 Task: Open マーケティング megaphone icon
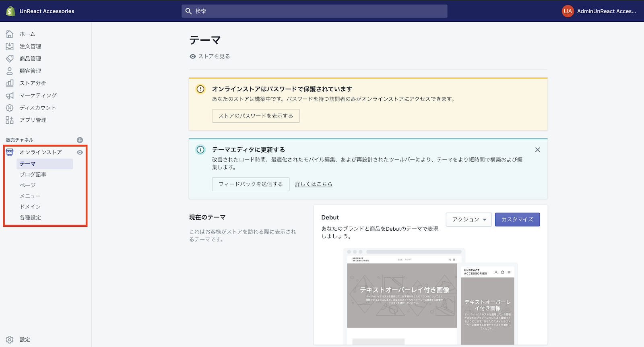[x=10, y=95]
